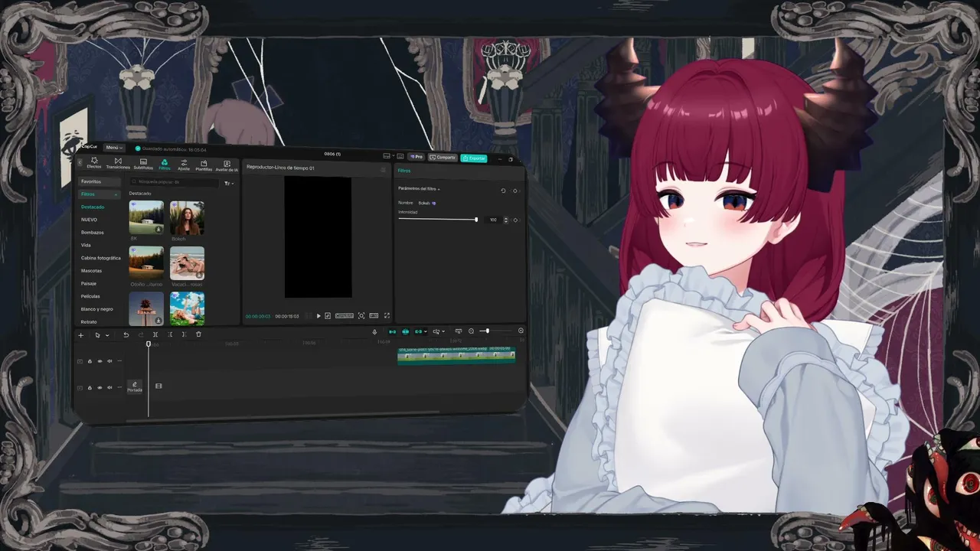Image resolution: width=980 pixels, height=551 pixels.
Task: Choose the Otoño filter thumbnail
Action: [146, 263]
